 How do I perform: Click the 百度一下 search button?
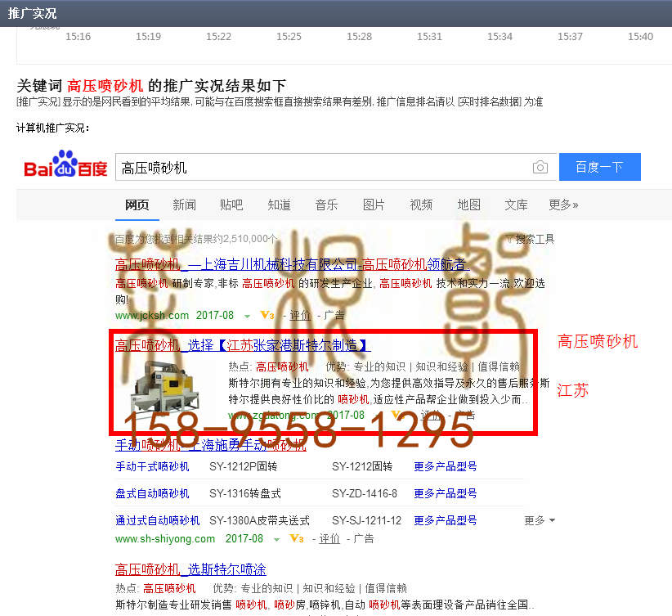tap(599, 167)
